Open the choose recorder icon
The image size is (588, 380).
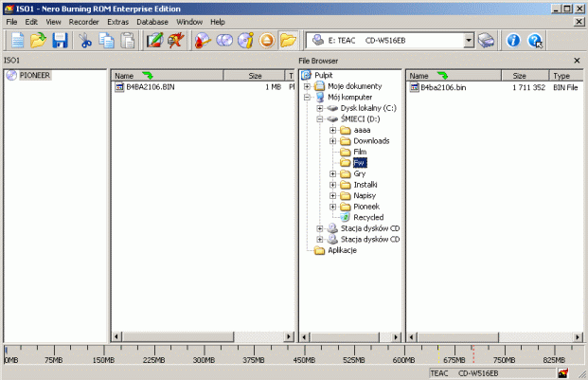(486, 40)
